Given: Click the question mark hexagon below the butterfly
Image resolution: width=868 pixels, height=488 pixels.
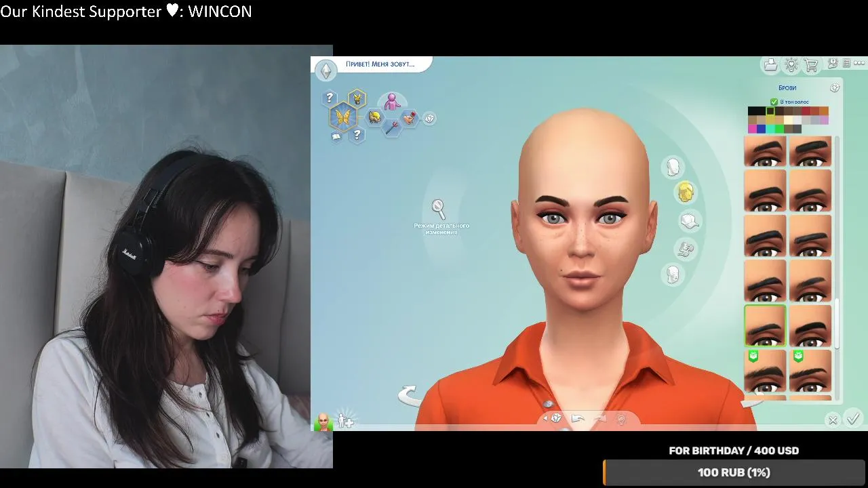Looking at the screenshot, I should tap(357, 136).
